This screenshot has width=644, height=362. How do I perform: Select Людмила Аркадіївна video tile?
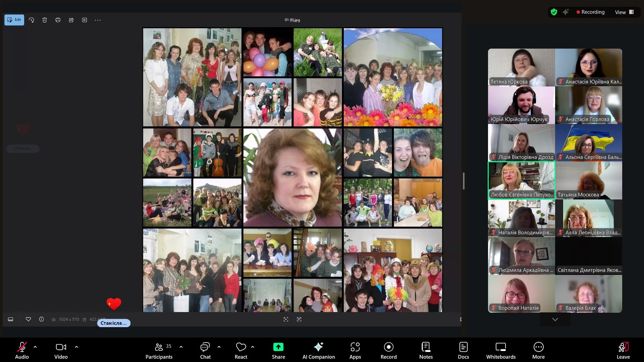pyautogui.click(x=521, y=256)
